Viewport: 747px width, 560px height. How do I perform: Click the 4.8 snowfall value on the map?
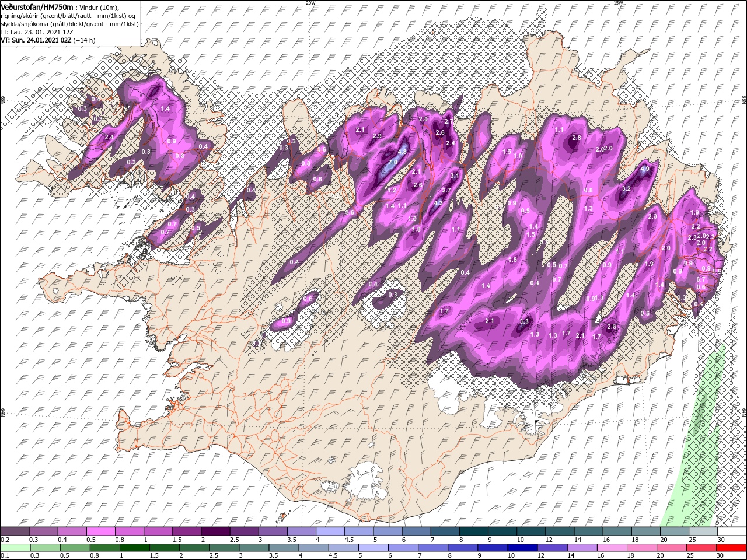402,152
